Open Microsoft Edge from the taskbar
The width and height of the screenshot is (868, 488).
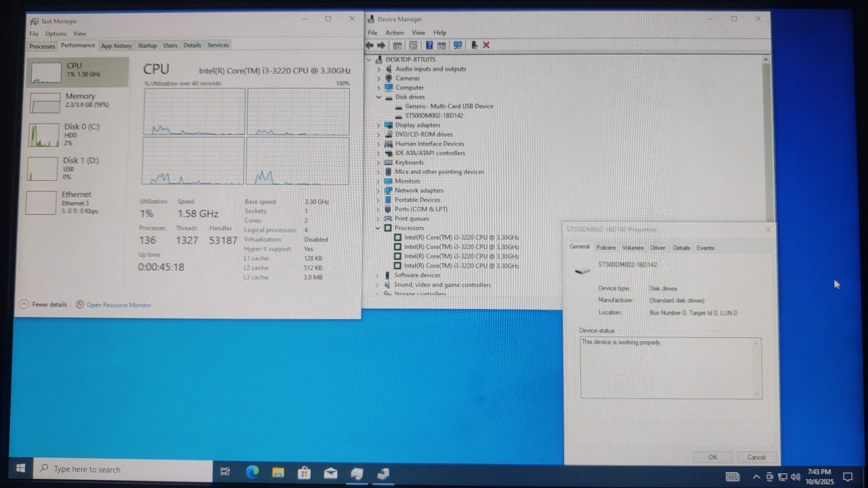pos(252,472)
